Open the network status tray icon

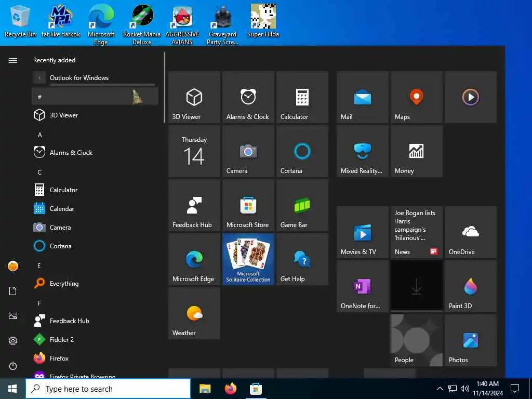(453, 389)
